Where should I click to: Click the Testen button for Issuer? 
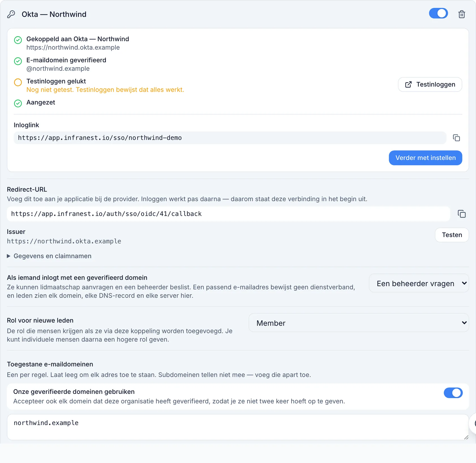pos(452,235)
